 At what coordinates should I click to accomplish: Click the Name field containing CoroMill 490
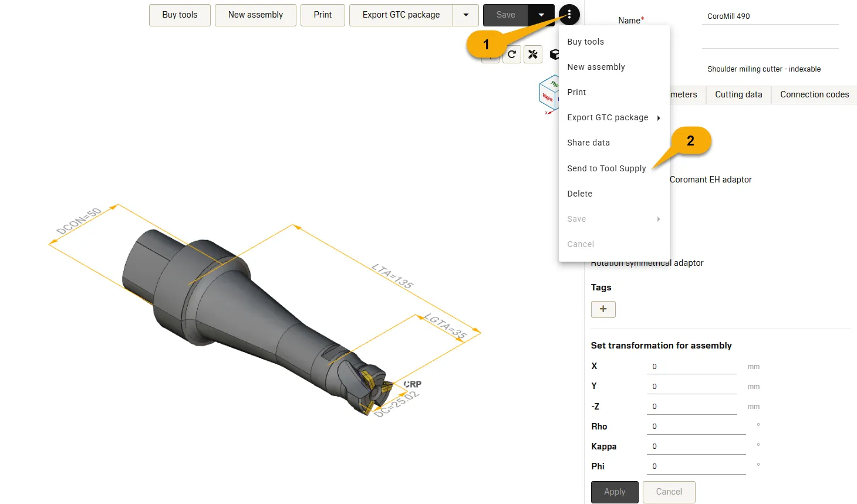[770, 16]
